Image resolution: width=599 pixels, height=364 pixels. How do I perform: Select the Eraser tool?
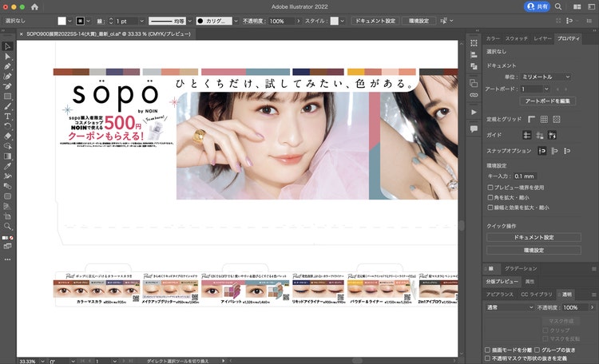pos(7,136)
